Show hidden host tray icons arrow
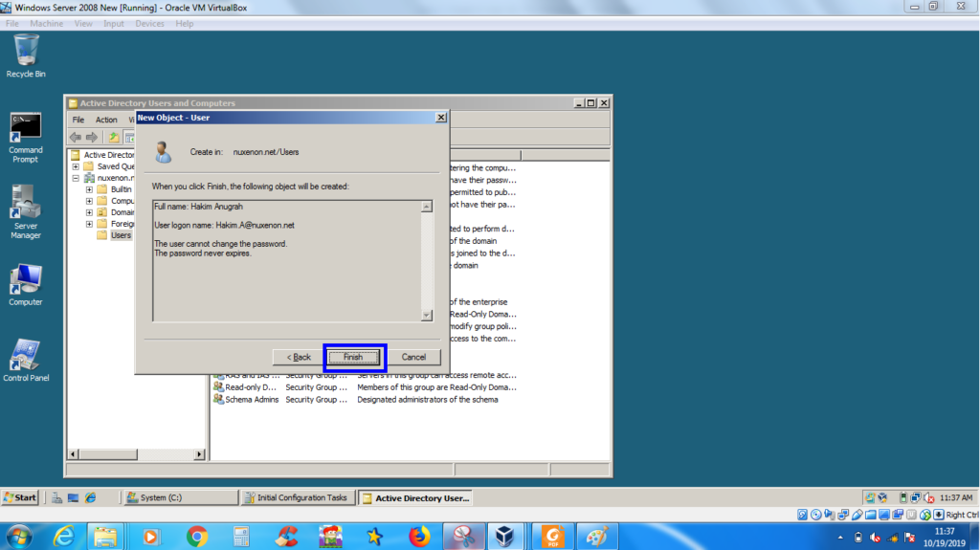The width and height of the screenshot is (980, 550). [840, 538]
